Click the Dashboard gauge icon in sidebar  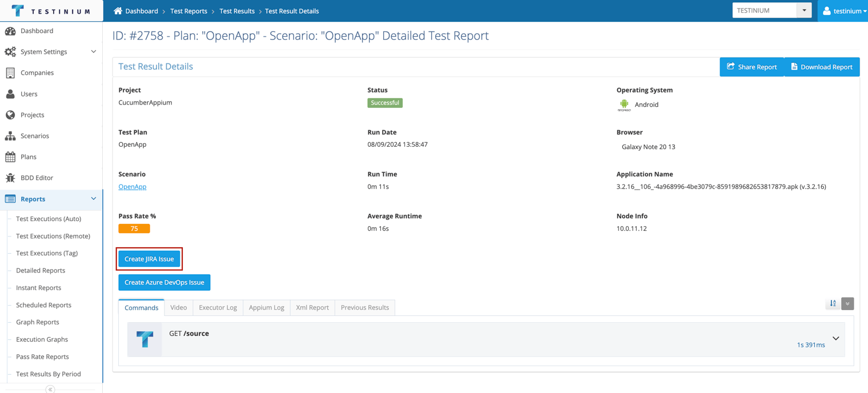(x=10, y=31)
